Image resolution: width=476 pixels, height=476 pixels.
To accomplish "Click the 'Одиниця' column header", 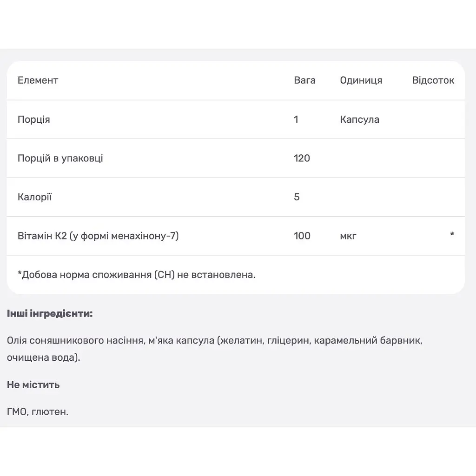I will point(361,80).
